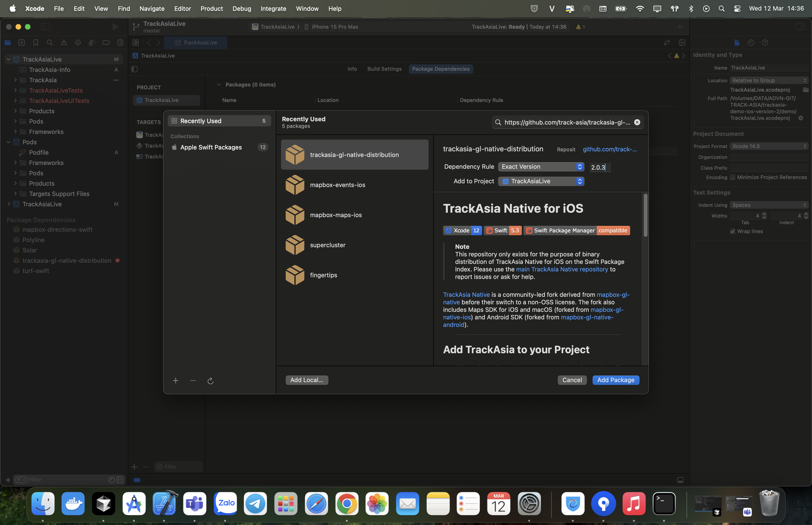Open the Add to Project TrackAsiaLive dropdown

[x=541, y=181]
